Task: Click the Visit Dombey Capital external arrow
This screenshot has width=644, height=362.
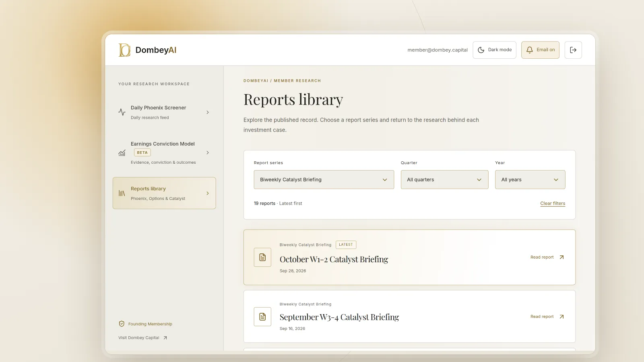Action: [165, 338]
